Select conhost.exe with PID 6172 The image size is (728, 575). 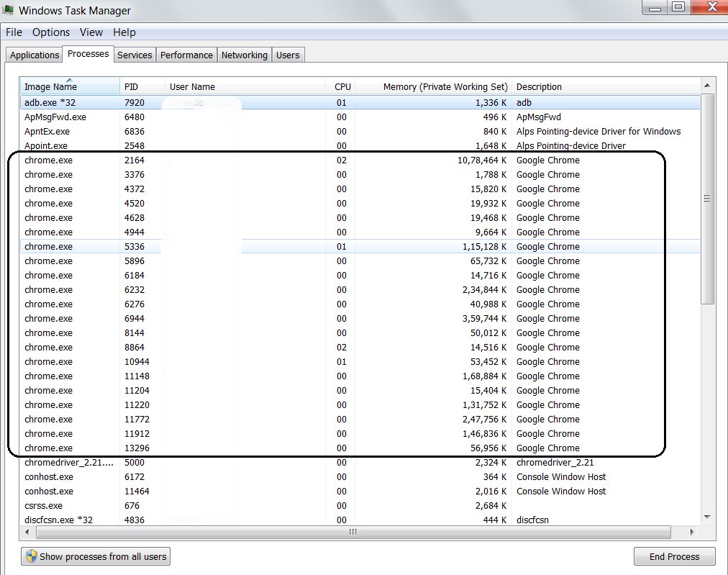point(360,477)
